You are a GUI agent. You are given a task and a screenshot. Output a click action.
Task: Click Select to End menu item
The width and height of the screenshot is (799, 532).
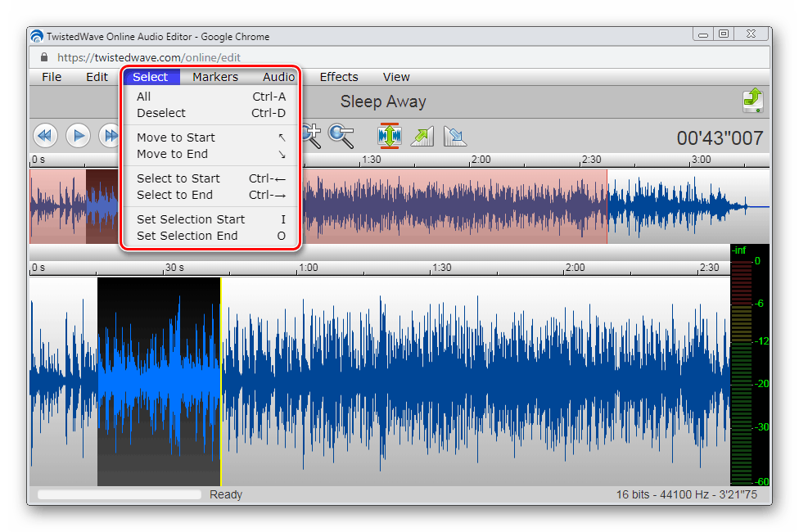coord(174,195)
